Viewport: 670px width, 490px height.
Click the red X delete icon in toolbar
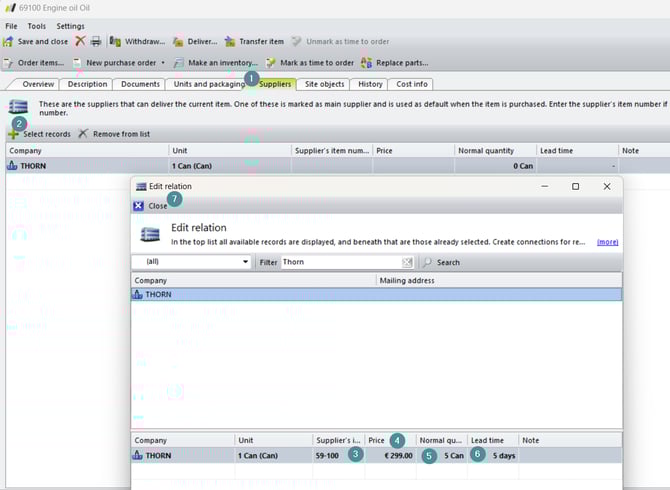point(80,41)
